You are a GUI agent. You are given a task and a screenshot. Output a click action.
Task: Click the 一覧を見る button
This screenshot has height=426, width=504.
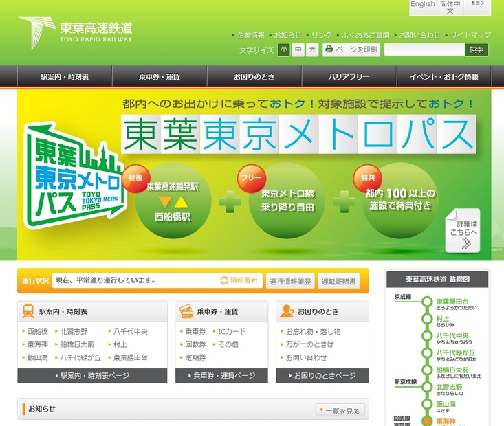pos(340,410)
